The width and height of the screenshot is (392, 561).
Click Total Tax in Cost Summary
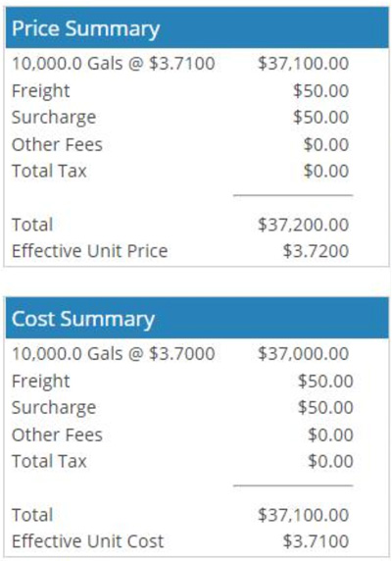[49, 461]
